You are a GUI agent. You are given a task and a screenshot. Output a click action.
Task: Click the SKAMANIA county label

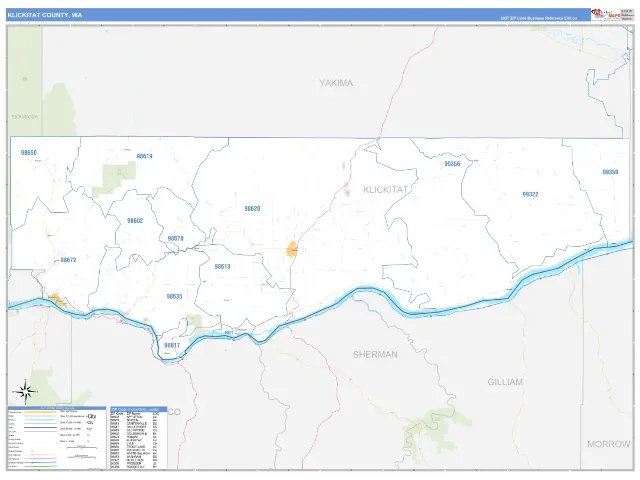pyautogui.click(x=25, y=117)
